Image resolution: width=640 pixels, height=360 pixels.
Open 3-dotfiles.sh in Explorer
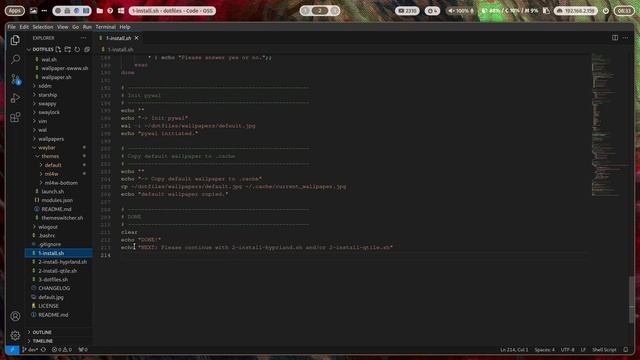(53, 280)
